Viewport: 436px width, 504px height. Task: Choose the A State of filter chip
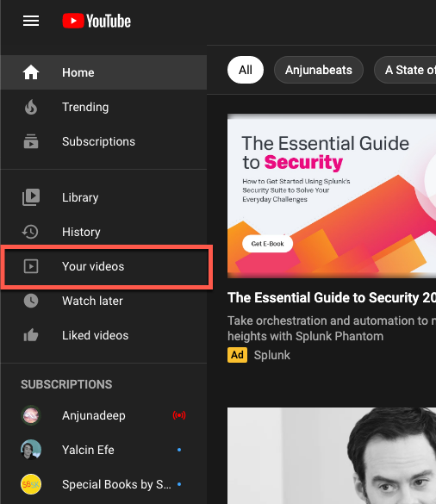pyautogui.click(x=405, y=70)
